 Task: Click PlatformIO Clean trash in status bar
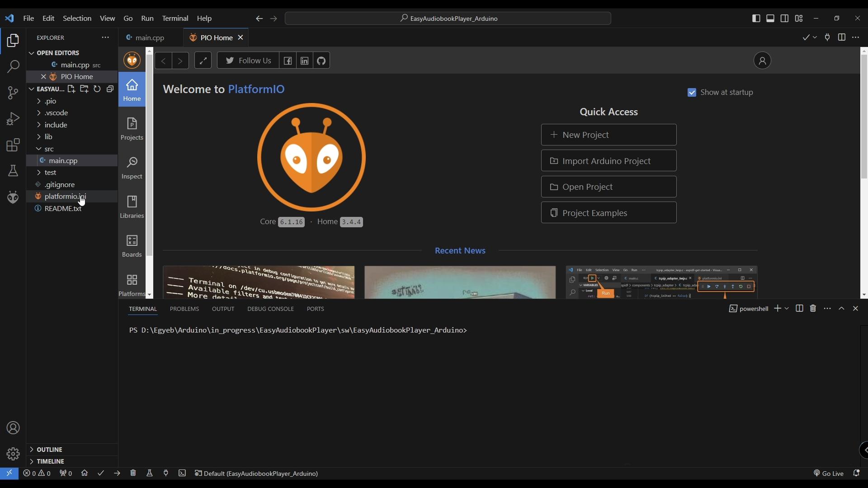click(133, 473)
